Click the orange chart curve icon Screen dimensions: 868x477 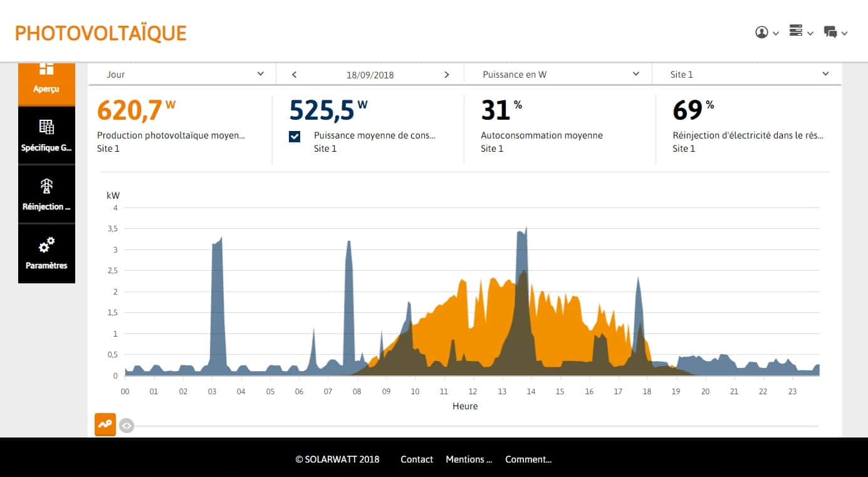(x=105, y=424)
